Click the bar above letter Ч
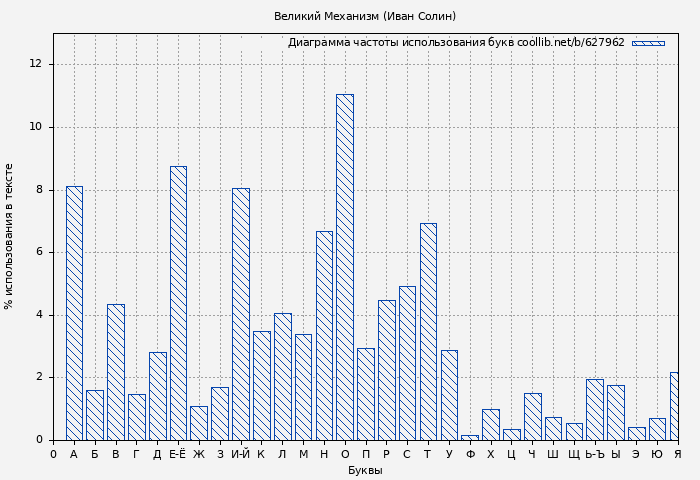Viewport: 700px width, 480px height. [532, 416]
